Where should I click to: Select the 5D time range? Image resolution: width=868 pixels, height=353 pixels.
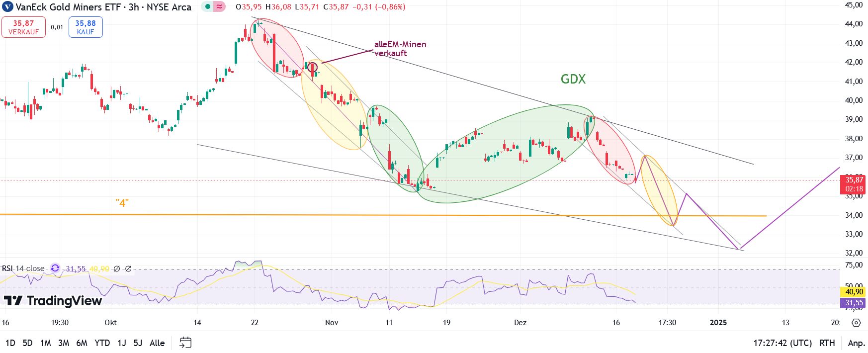pos(28,343)
